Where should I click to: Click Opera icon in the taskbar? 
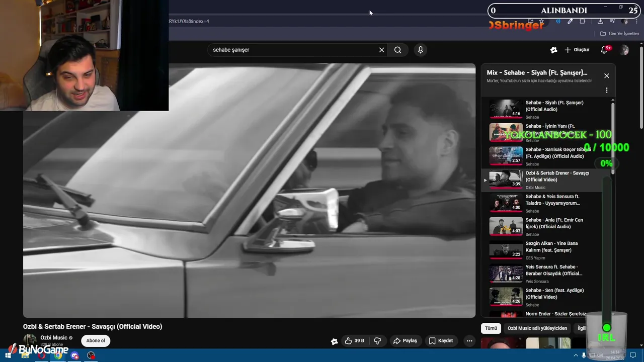pos(42,355)
